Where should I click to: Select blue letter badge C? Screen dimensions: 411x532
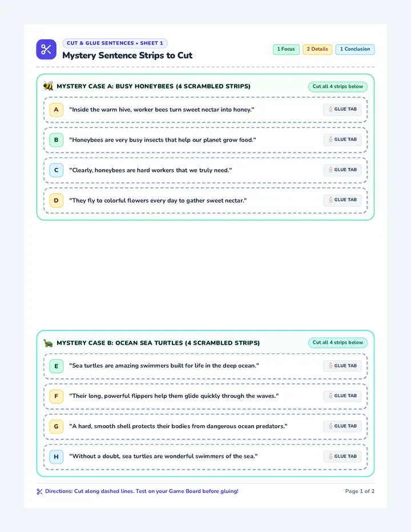pyautogui.click(x=57, y=170)
